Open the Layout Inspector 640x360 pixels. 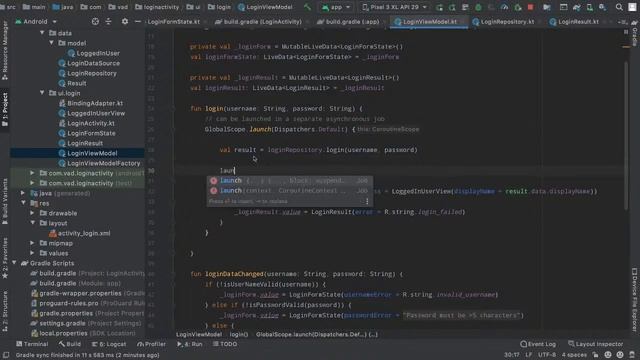coord(596,344)
